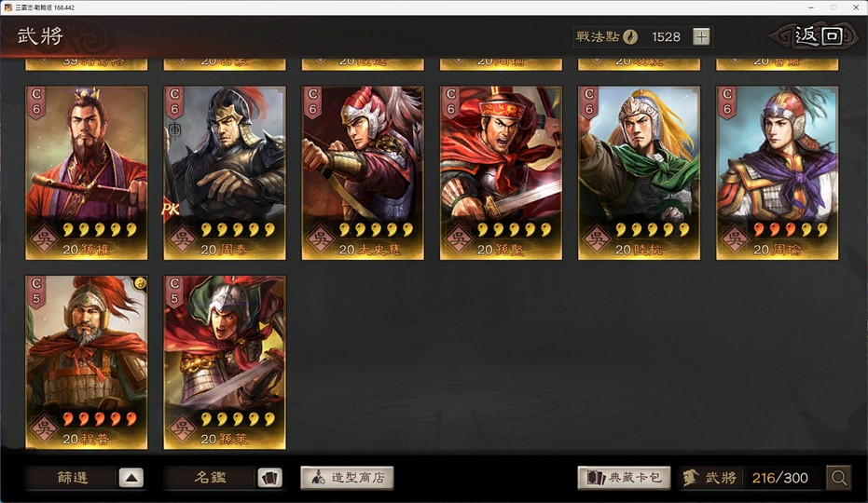The width and height of the screenshot is (868, 503).
Task: Click the 216/300 general count display
Action: 779,478
